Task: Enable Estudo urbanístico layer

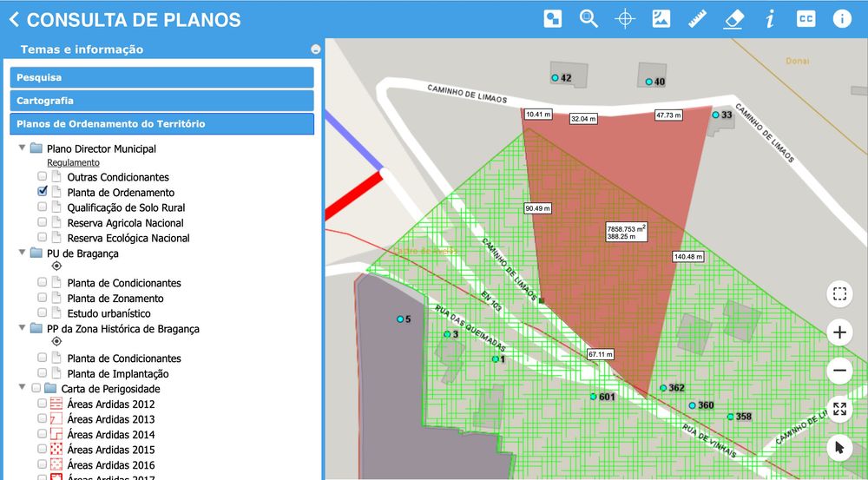Action: [42, 312]
